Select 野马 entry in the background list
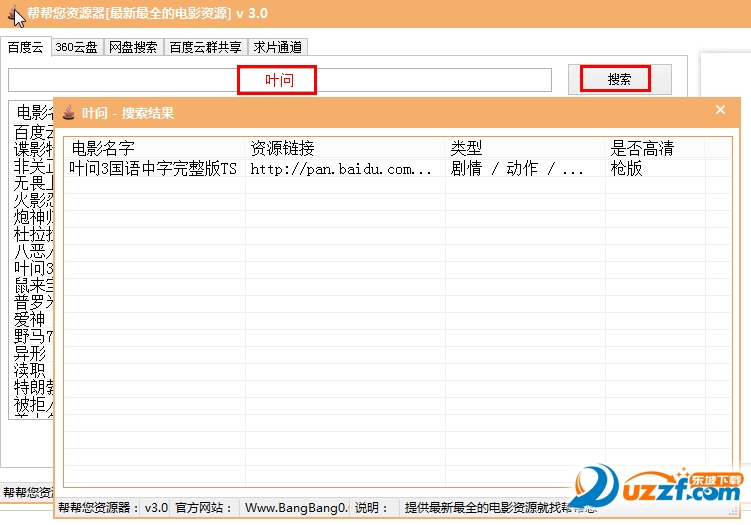 33,337
